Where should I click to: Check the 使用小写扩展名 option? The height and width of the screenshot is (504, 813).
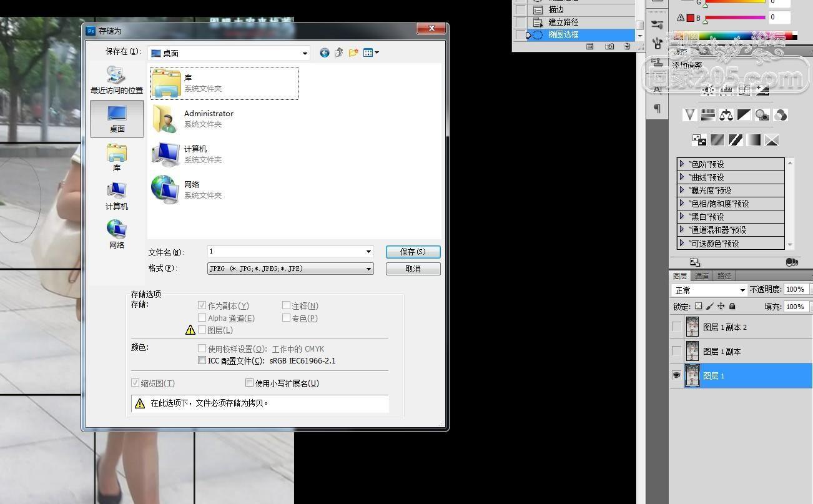(x=250, y=383)
